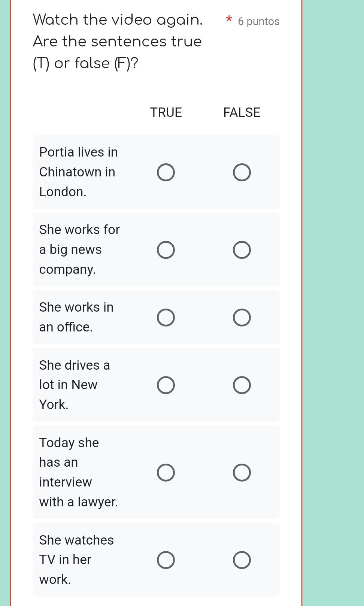The width and height of the screenshot is (364, 606).
Task: Select FALSE for 'She works for a big news company'
Action: point(242,250)
